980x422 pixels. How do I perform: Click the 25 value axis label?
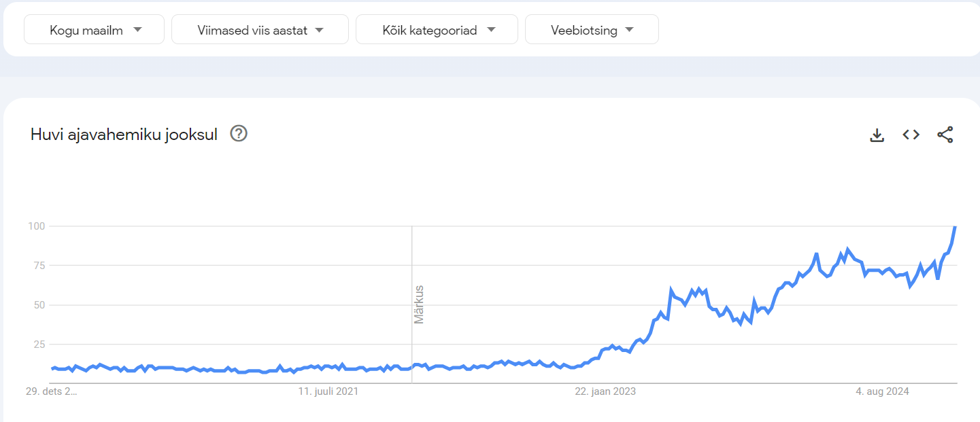tap(38, 344)
